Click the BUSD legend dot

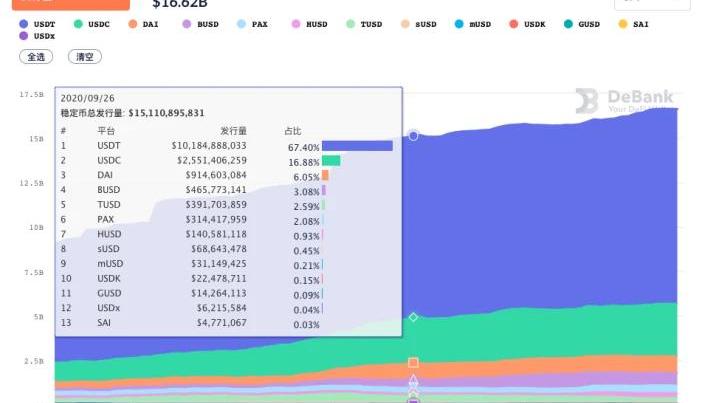pyautogui.click(x=187, y=23)
